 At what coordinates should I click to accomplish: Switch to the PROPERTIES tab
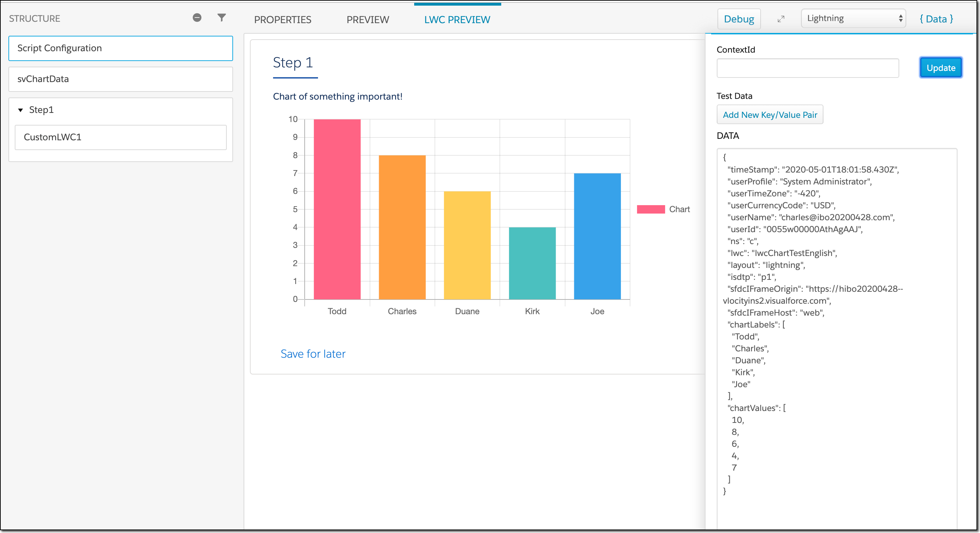(283, 19)
